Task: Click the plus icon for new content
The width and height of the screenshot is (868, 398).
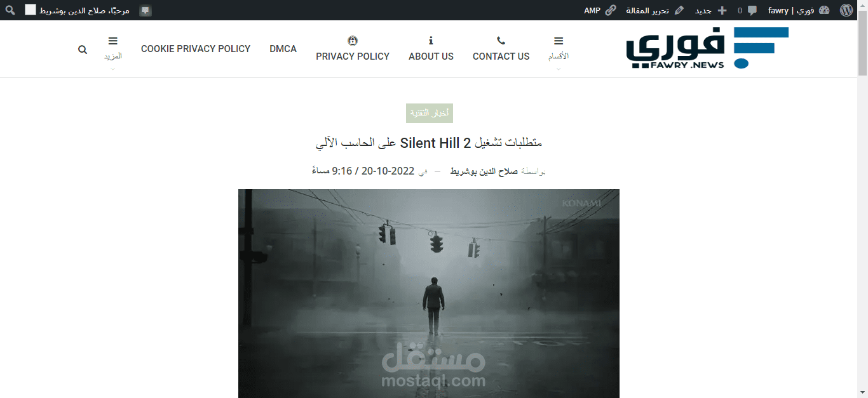Action: coord(722,10)
